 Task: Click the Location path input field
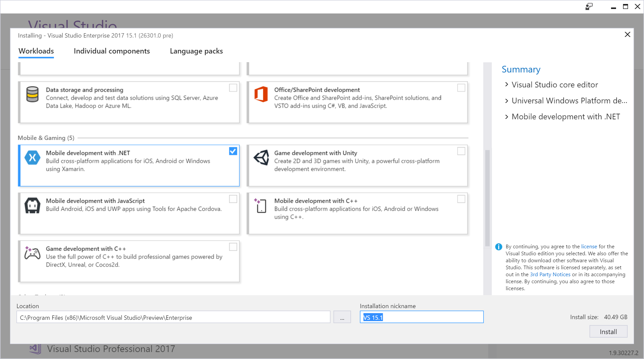(x=173, y=317)
